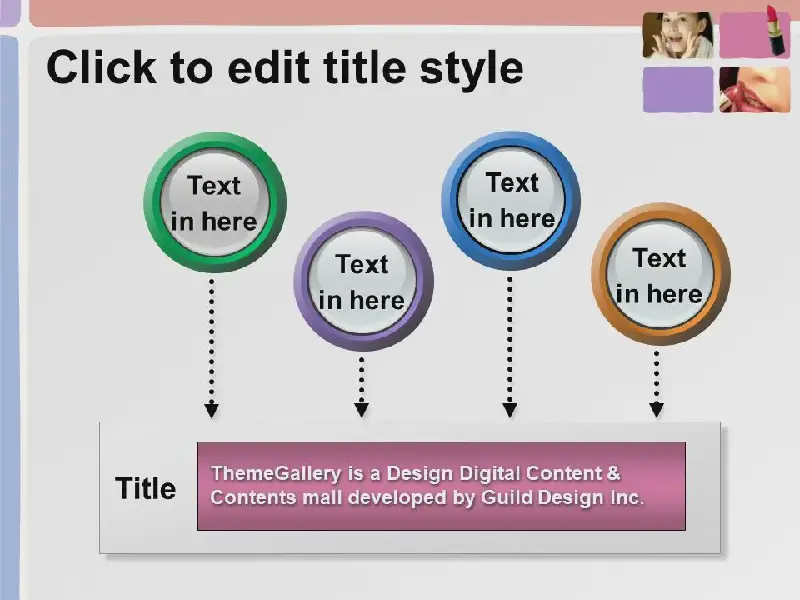
Task: Click the dotted arrow under the orange circle
Action: click(x=657, y=384)
